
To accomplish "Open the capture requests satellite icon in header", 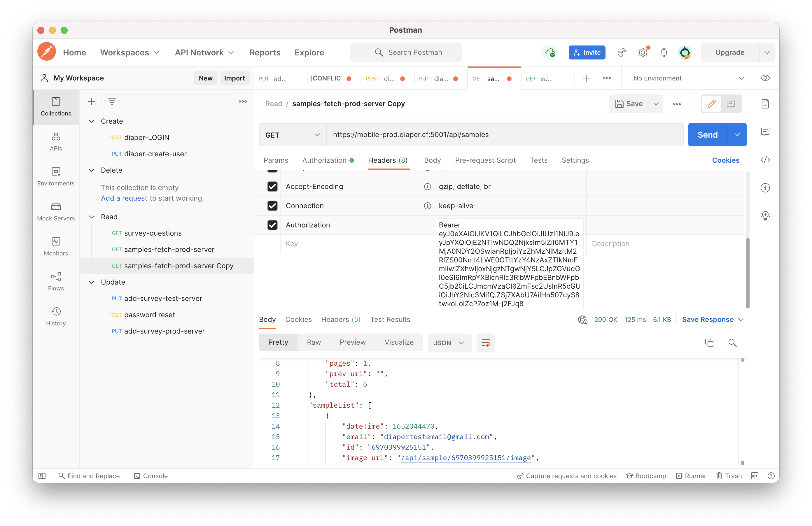I will (622, 52).
